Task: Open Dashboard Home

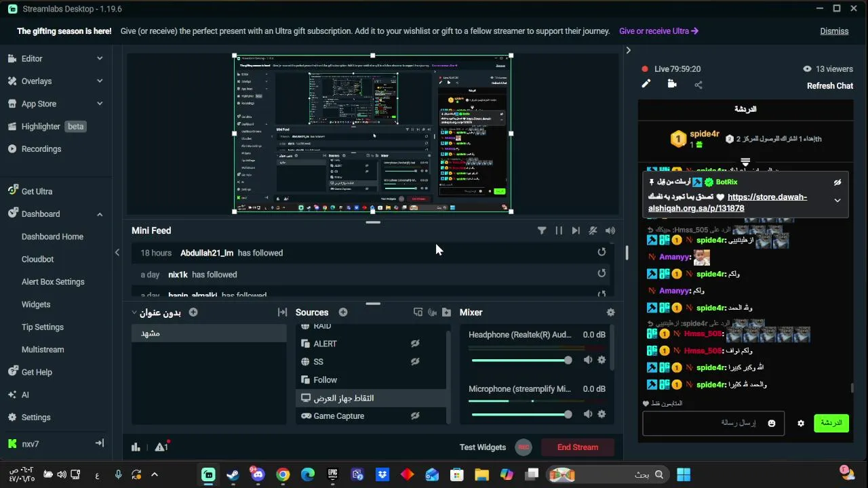Action: coord(52,237)
